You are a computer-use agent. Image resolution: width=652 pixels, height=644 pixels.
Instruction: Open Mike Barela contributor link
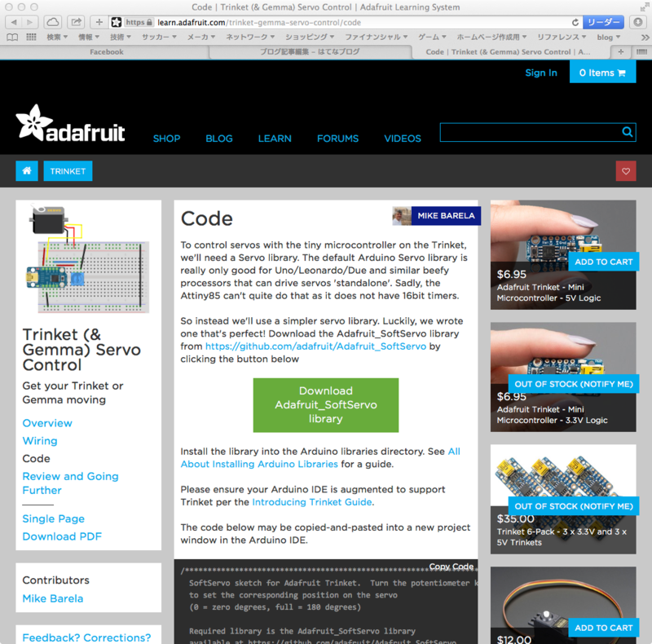(x=53, y=598)
